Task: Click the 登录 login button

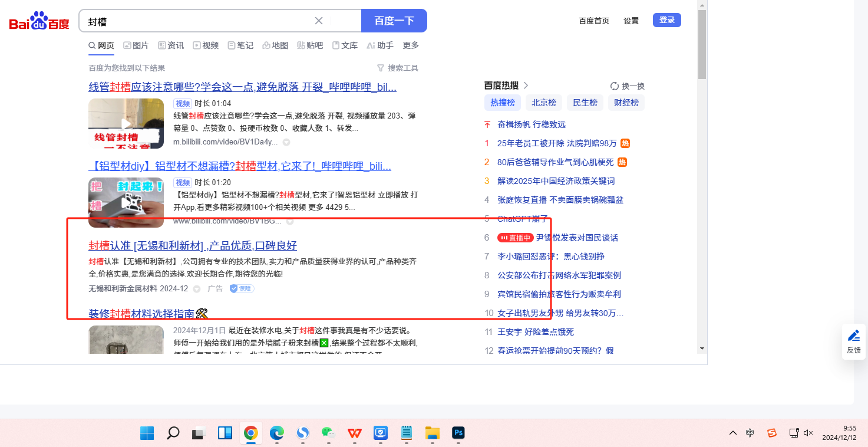Action: tap(666, 20)
